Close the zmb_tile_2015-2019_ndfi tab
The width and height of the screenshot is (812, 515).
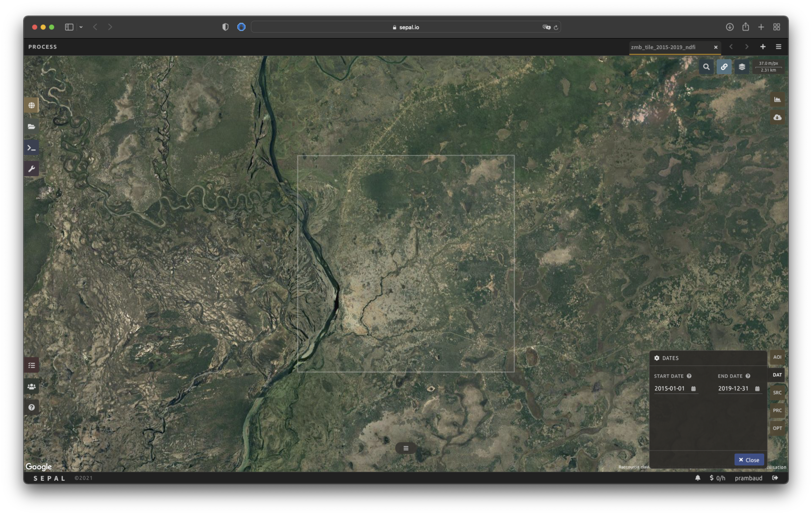coord(716,47)
